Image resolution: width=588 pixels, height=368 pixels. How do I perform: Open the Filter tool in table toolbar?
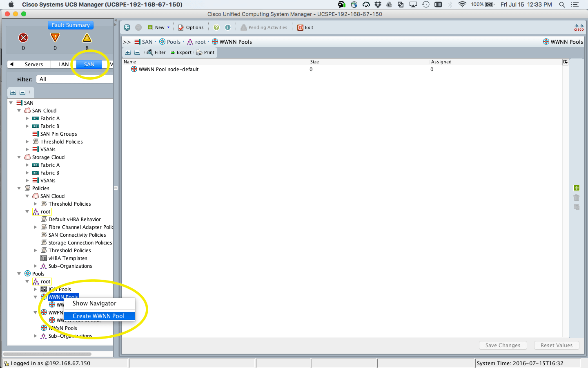click(x=156, y=52)
